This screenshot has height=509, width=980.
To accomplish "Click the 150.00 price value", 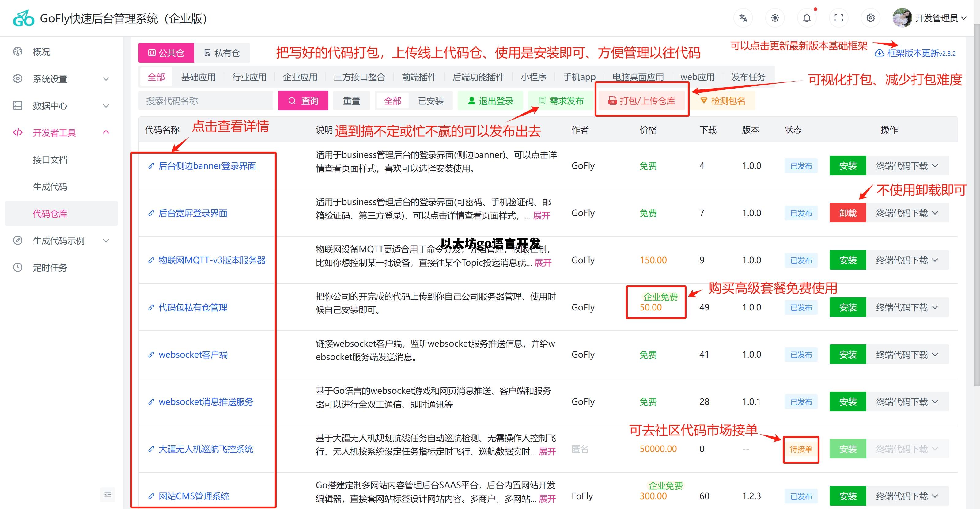I will [x=653, y=260].
